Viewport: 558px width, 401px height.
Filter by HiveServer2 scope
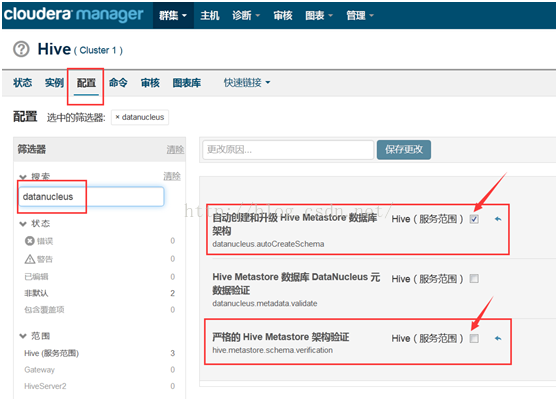45,386
